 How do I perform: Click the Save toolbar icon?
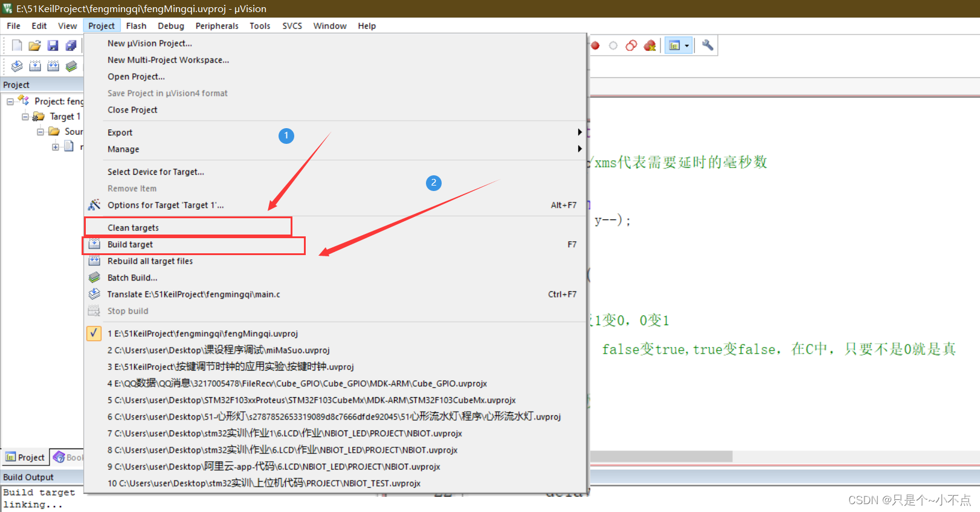point(53,45)
